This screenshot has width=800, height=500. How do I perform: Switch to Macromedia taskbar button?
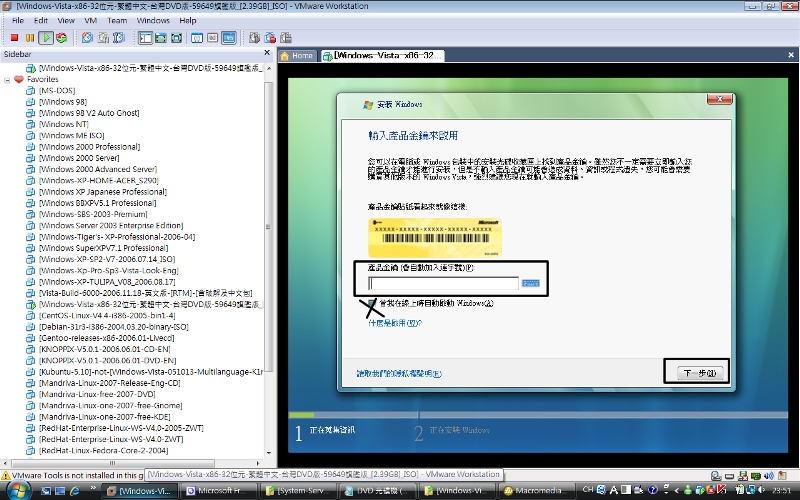coord(538,491)
